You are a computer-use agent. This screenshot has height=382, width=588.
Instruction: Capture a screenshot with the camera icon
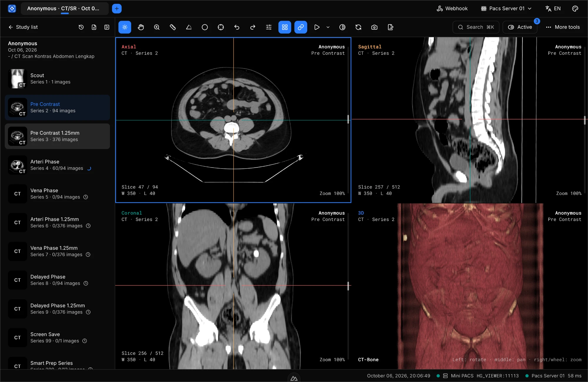tap(374, 27)
